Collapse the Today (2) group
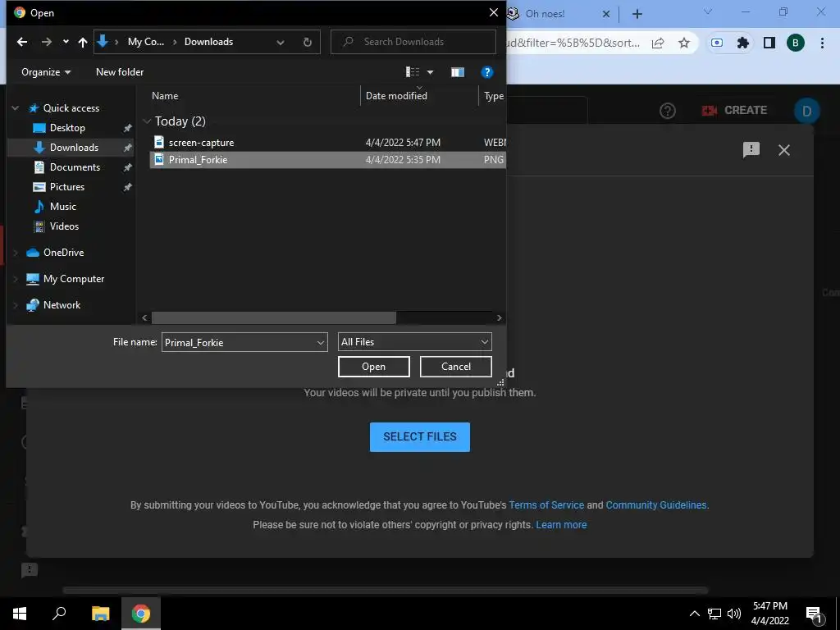This screenshot has height=630, width=840. (x=147, y=121)
